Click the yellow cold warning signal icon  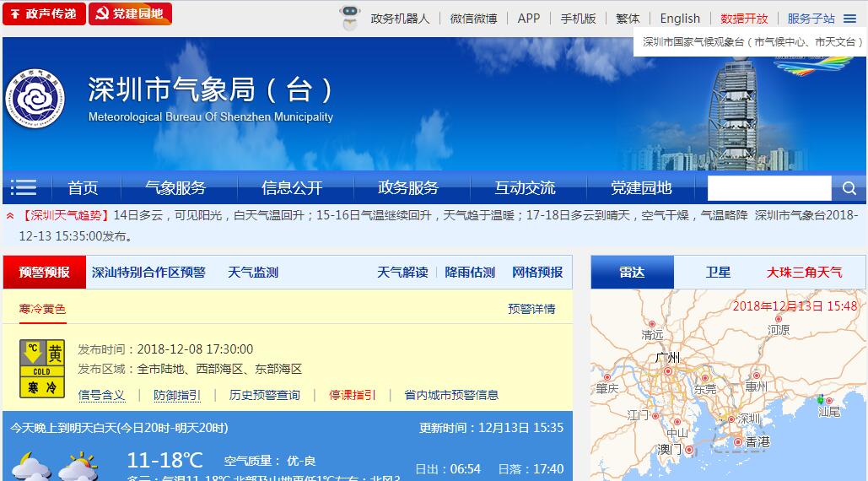pos(42,369)
